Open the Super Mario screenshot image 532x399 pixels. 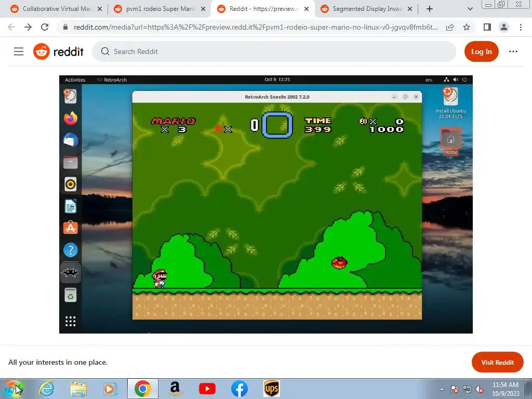pyautogui.click(x=265, y=204)
